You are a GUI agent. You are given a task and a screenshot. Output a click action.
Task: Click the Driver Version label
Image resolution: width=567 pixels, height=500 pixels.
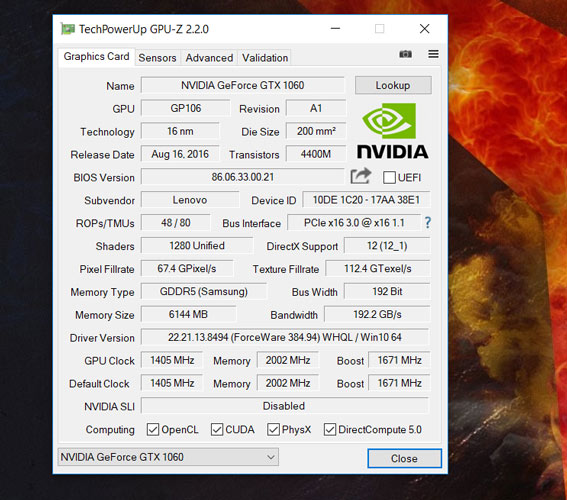click(102, 338)
